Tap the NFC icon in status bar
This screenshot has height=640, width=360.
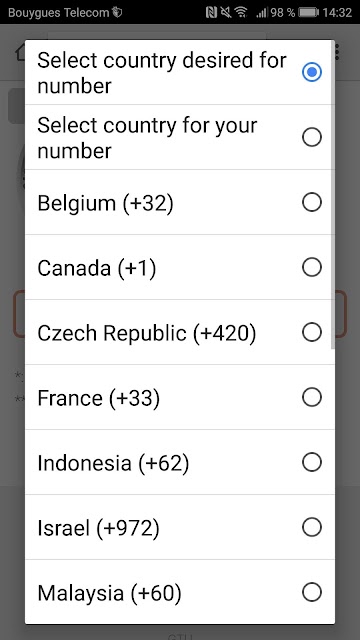point(211,12)
